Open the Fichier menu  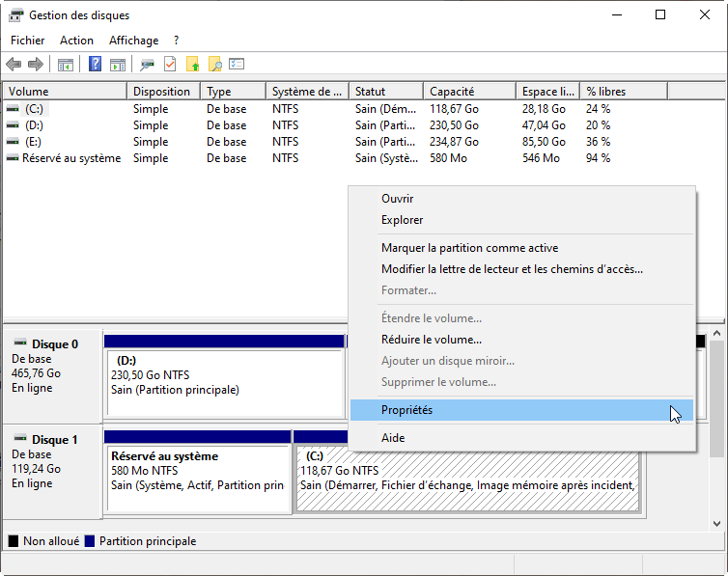[28, 41]
